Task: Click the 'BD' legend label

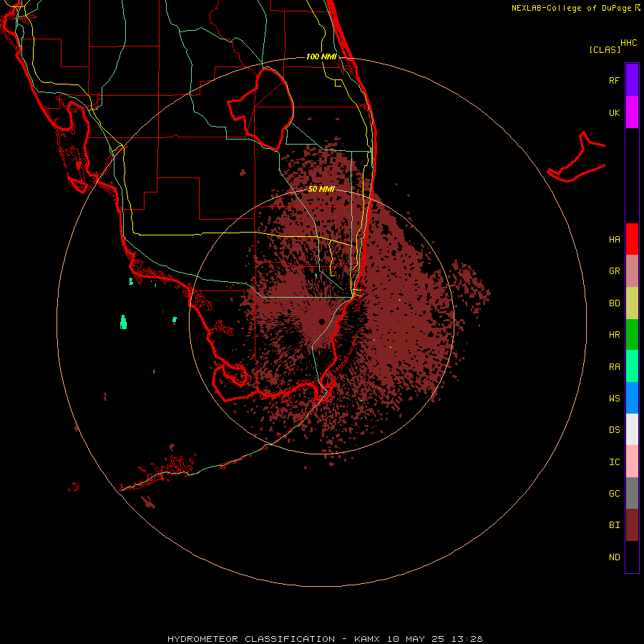Action: [x=614, y=303]
